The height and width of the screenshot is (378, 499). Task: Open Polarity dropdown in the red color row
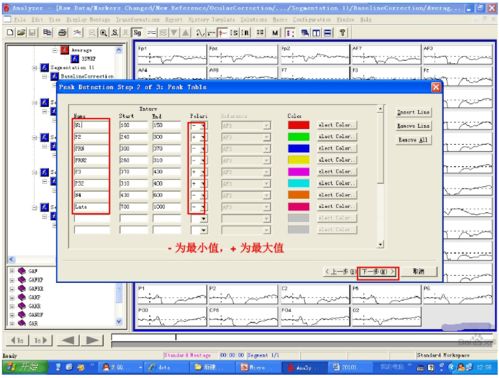click(202, 126)
